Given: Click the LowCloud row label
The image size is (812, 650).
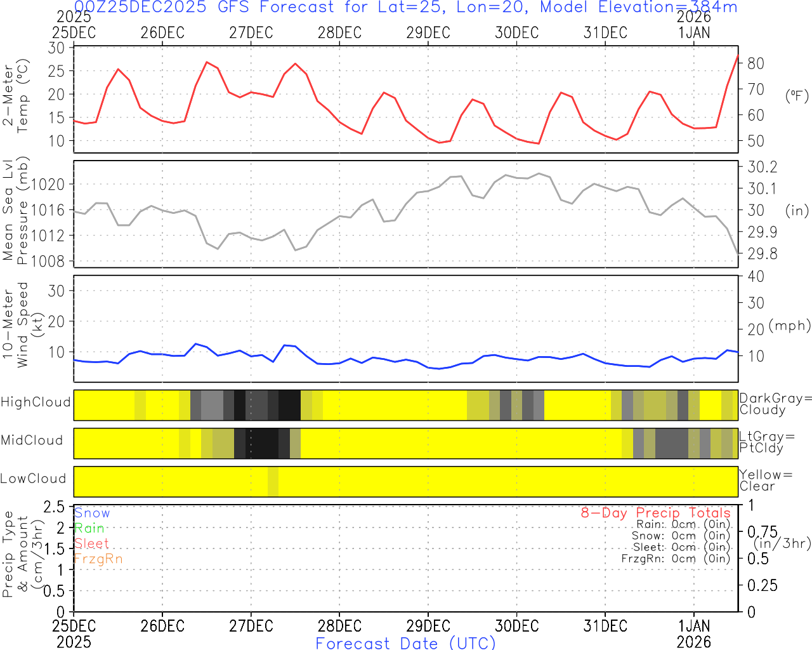Looking at the screenshot, I should [x=33, y=479].
